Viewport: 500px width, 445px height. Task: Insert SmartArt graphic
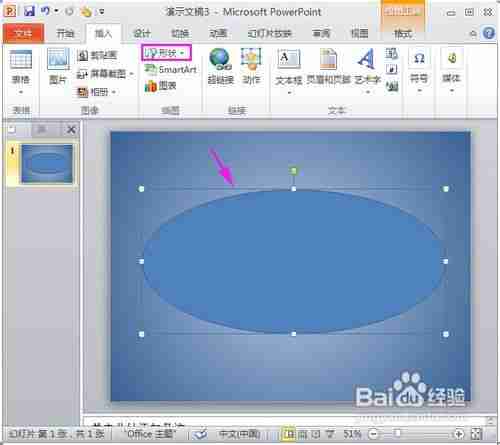[x=170, y=69]
